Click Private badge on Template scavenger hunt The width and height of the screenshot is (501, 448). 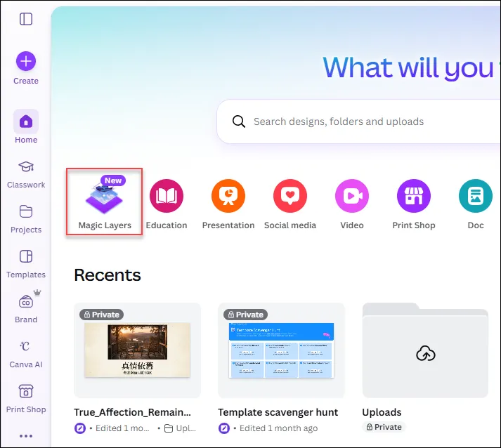[x=245, y=315]
